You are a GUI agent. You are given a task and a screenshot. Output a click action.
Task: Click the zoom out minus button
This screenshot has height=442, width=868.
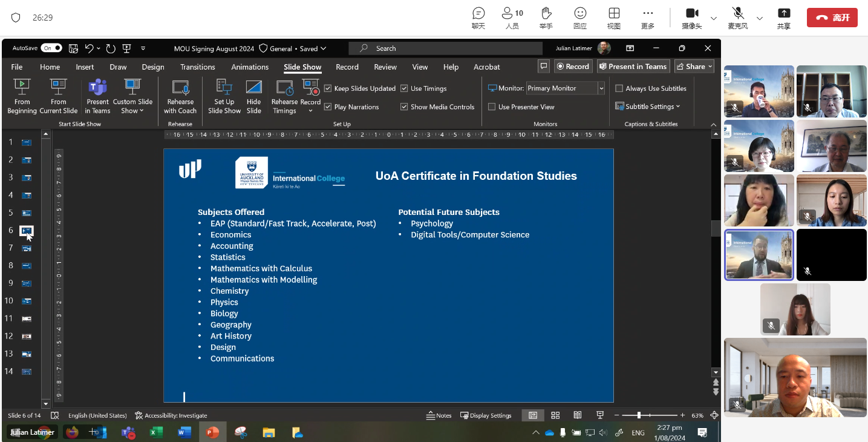click(x=617, y=415)
